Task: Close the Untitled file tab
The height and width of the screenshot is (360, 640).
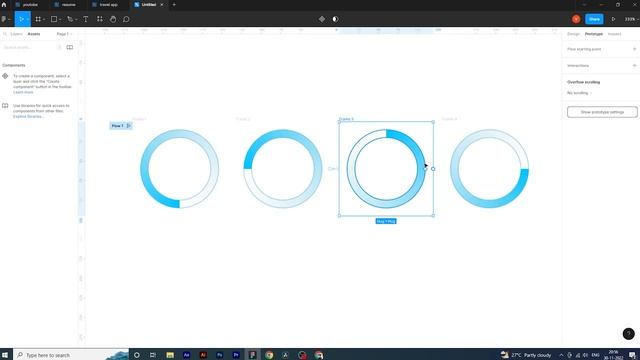Action: pyautogui.click(x=162, y=4)
